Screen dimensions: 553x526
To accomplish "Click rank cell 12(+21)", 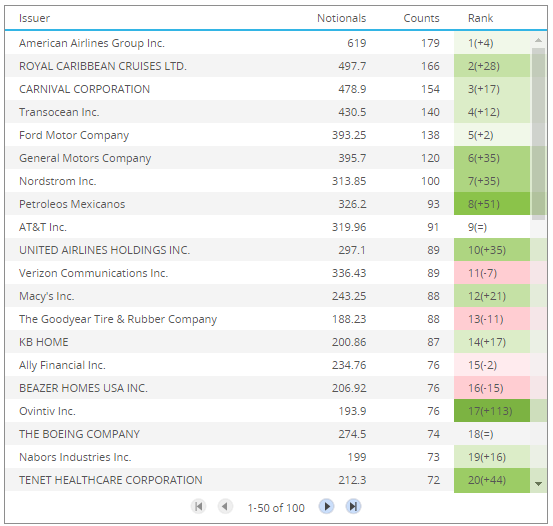I will point(492,296).
